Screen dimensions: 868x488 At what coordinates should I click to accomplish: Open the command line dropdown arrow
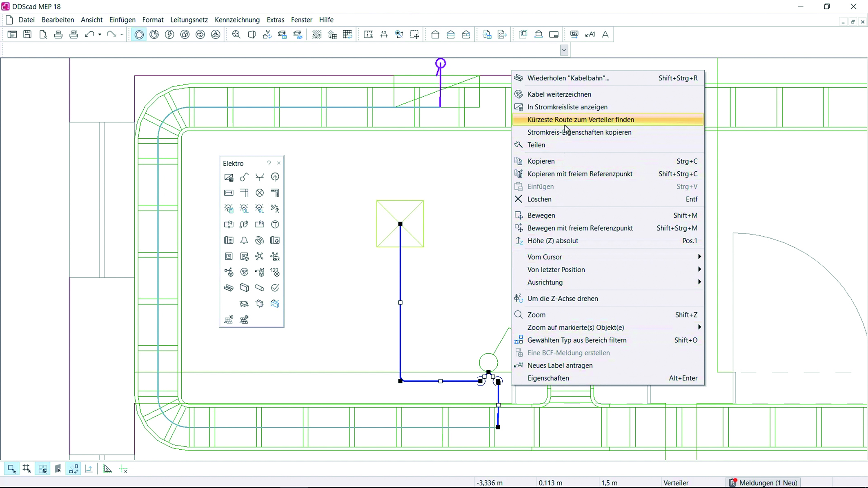564,50
